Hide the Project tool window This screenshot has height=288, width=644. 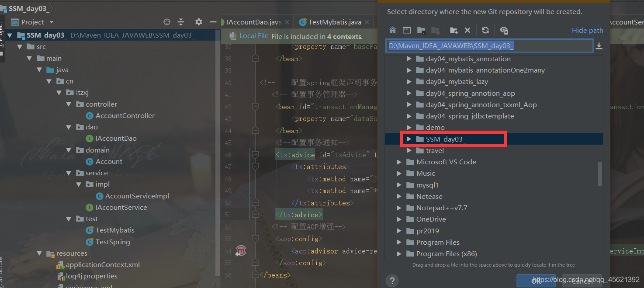(x=213, y=22)
